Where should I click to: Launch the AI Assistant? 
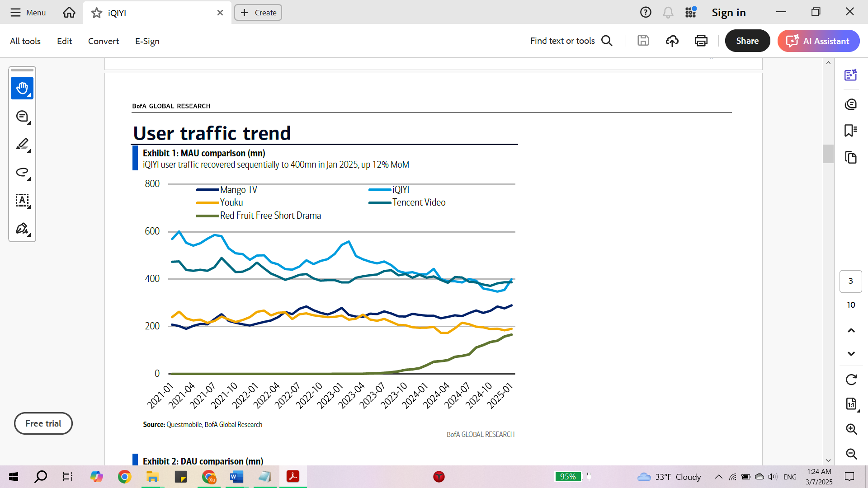818,41
